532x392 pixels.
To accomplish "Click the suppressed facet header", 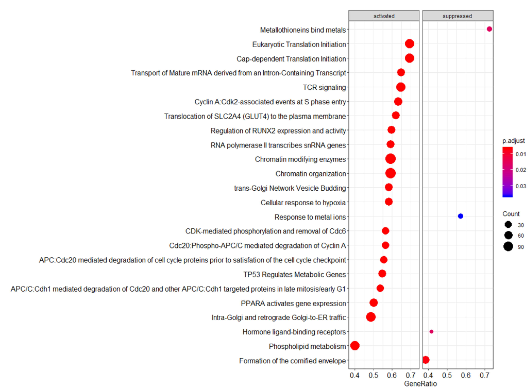I will pos(457,16).
